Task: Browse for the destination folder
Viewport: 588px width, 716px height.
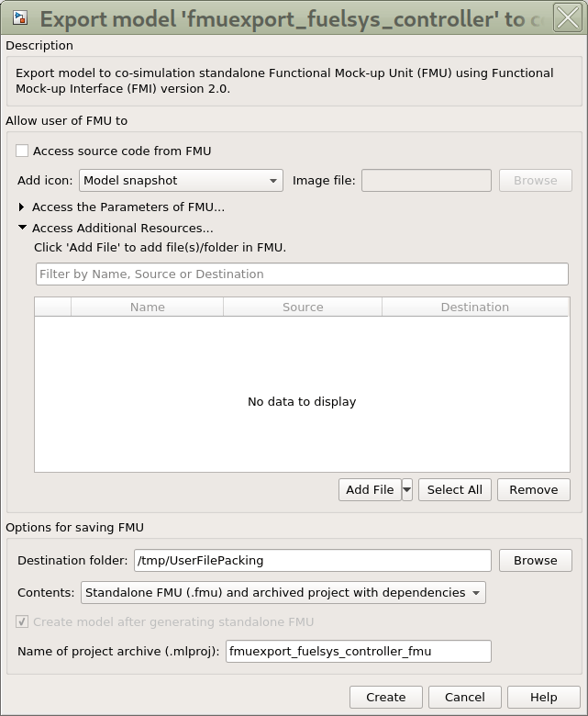Action: [535, 561]
